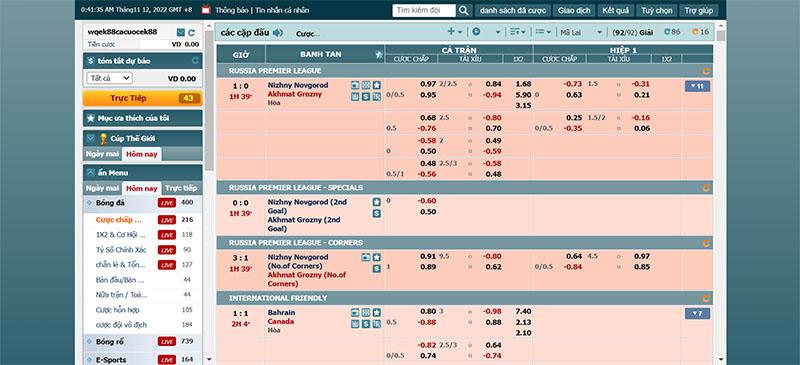800x365 pixels.
Task: Refresh the International Friendly league section
Action: tap(706, 298)
